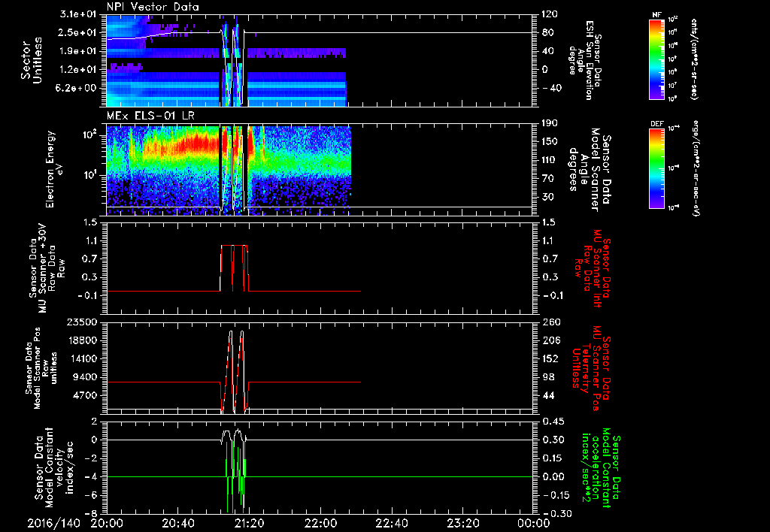Click the 260 telemetry axis tick value
This screenshot has height=532, width=770.
[551, 322]
